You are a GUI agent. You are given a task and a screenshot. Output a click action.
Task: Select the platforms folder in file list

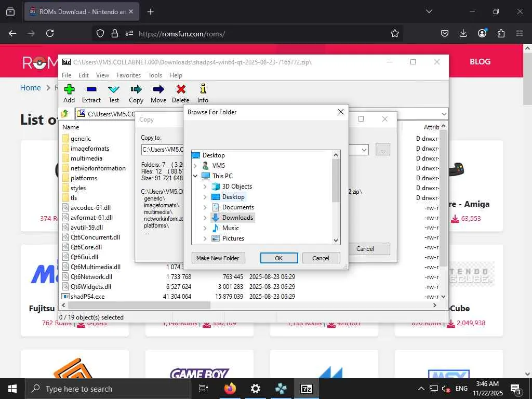pos(84,178)
